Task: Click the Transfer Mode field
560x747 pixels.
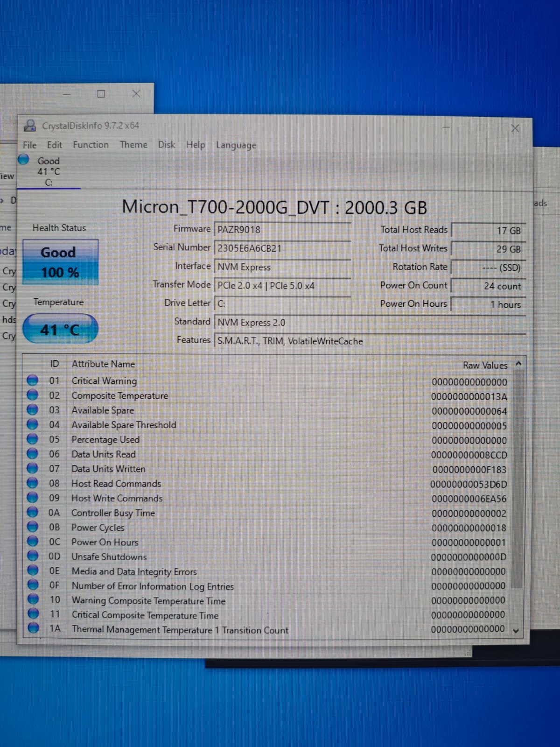Action: coord(282,285)
